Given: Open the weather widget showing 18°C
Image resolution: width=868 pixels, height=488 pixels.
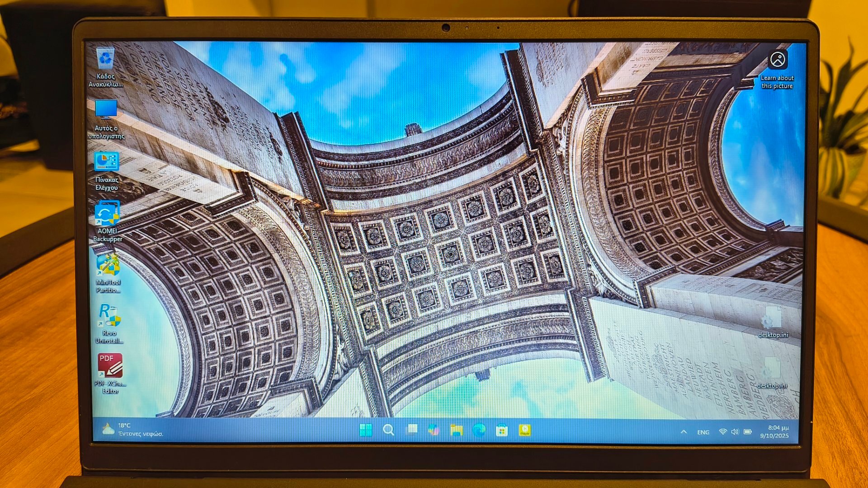Looking at the screenshot, I should click(x=133, y=429).
